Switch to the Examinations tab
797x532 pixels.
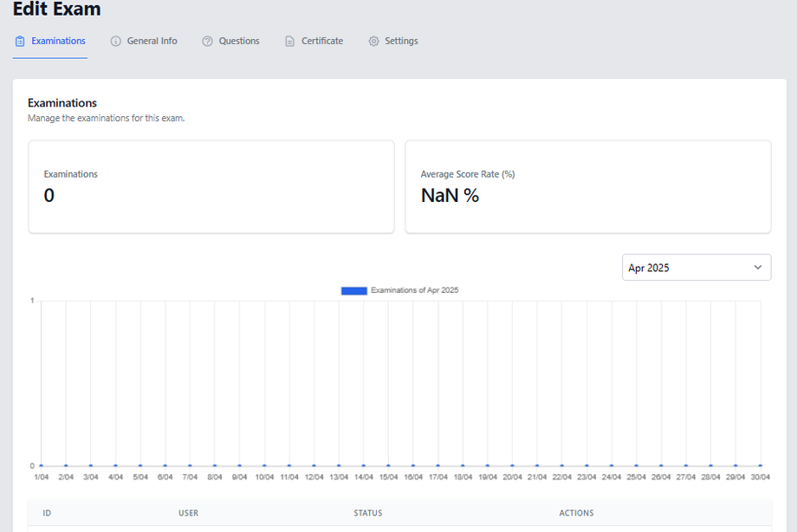coord(58,42)
